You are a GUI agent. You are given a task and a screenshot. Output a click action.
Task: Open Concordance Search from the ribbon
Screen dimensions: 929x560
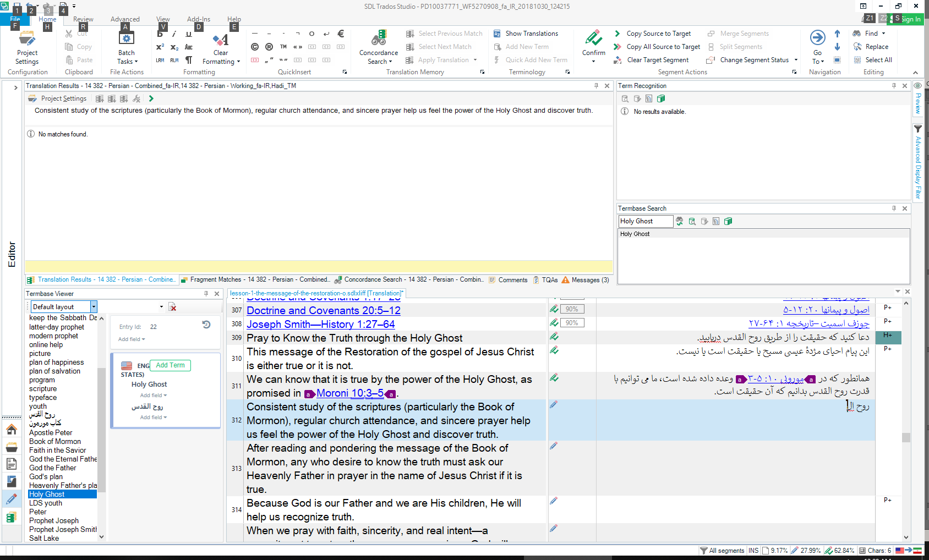pos(378,47)
